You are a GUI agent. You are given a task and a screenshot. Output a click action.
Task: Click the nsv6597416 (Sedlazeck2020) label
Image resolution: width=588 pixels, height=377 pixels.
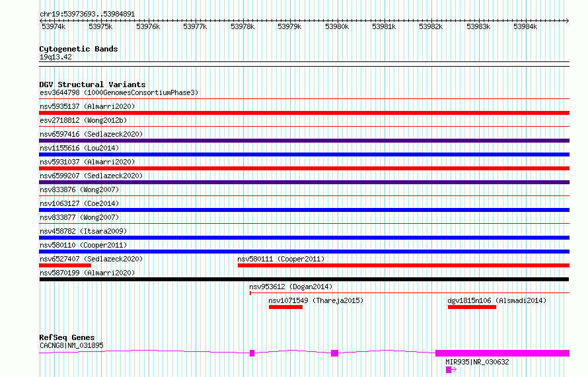[91, 134]
